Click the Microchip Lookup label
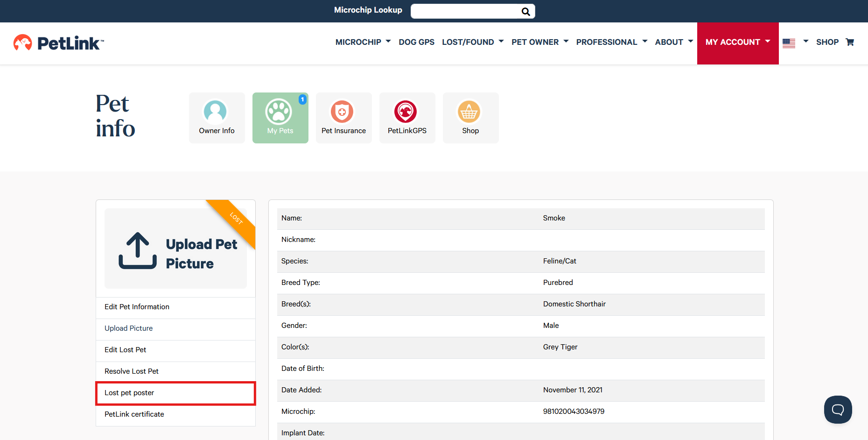 coord(368,10)
